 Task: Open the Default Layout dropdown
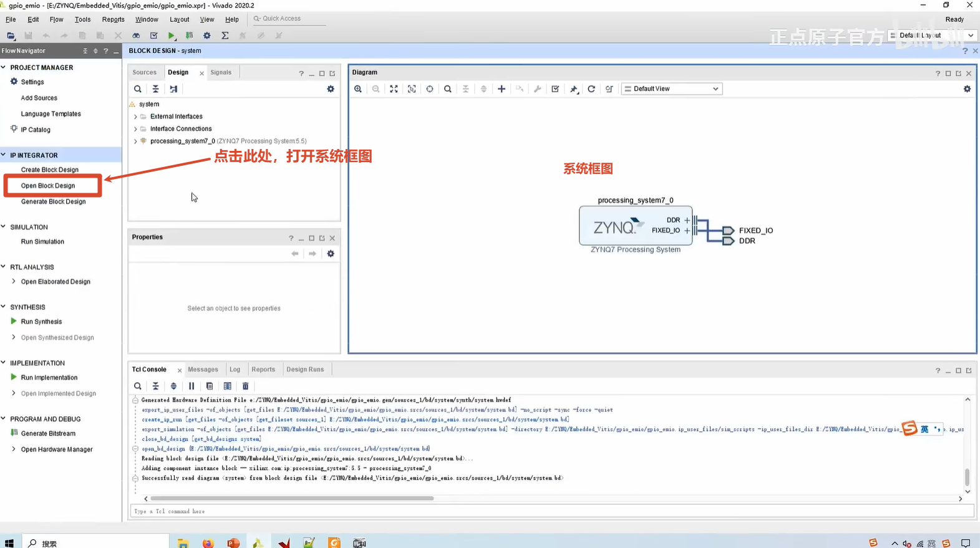click(933, 36)
